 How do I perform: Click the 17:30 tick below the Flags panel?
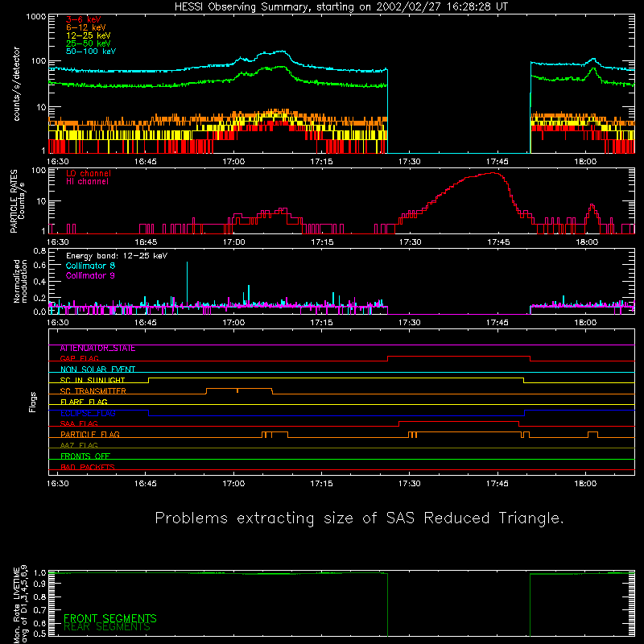[x=409, y=484]
